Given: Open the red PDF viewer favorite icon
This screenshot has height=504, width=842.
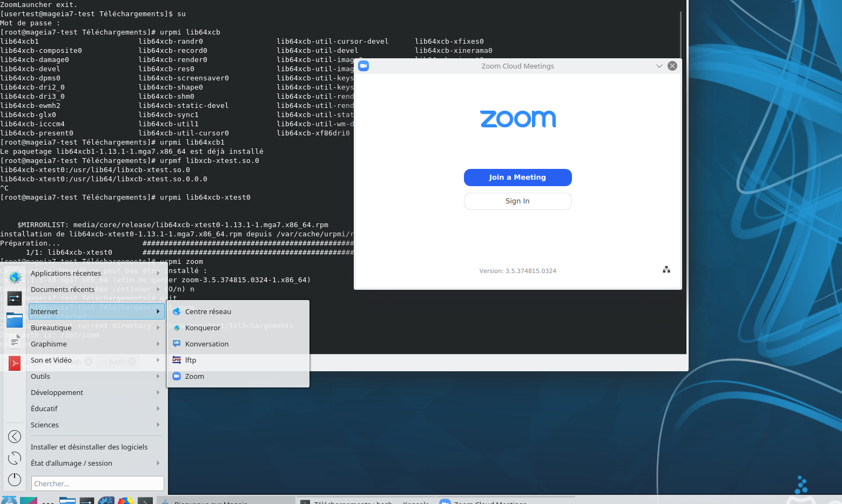Looking at the screenshot, I should (x=15, y=363).
